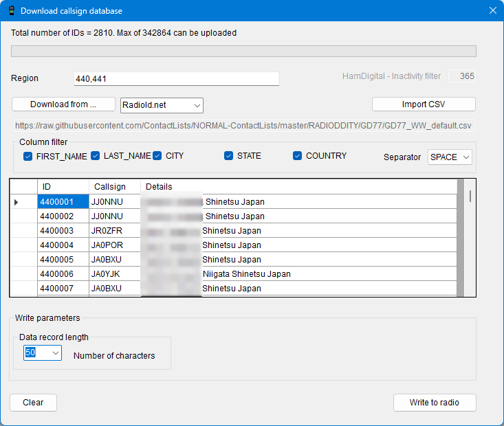This screenshot has height=426, width=504.
Task: Uncheck the COUNTRY column filter
Action: coord(298,156)
